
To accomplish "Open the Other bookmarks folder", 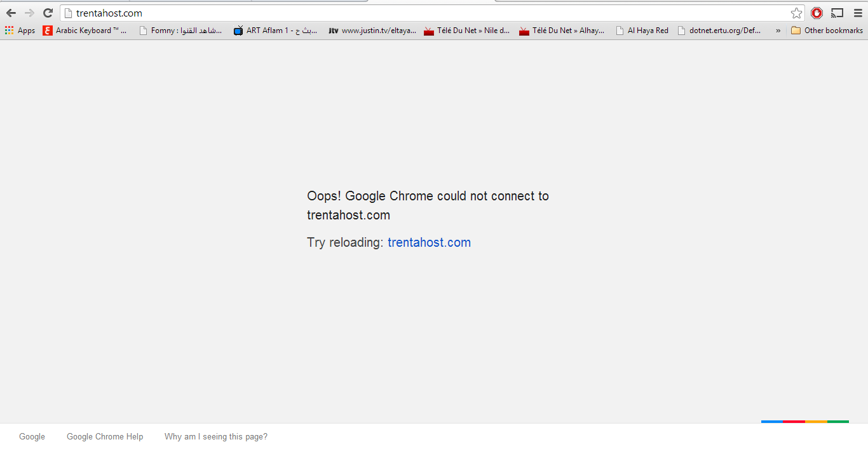I will point(827,31).
